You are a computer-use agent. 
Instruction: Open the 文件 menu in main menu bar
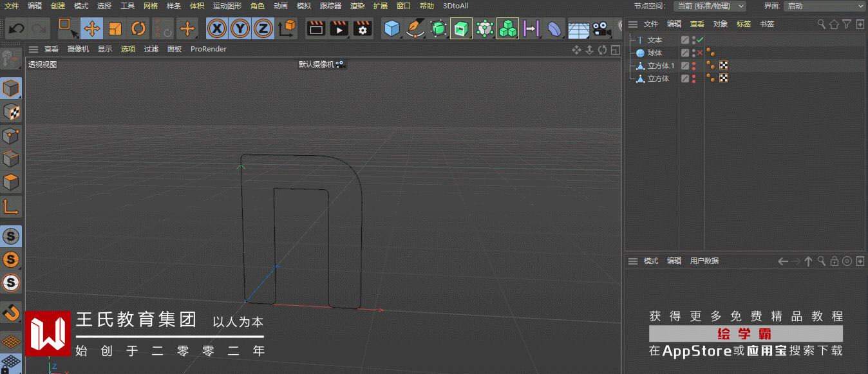(12, 6)
